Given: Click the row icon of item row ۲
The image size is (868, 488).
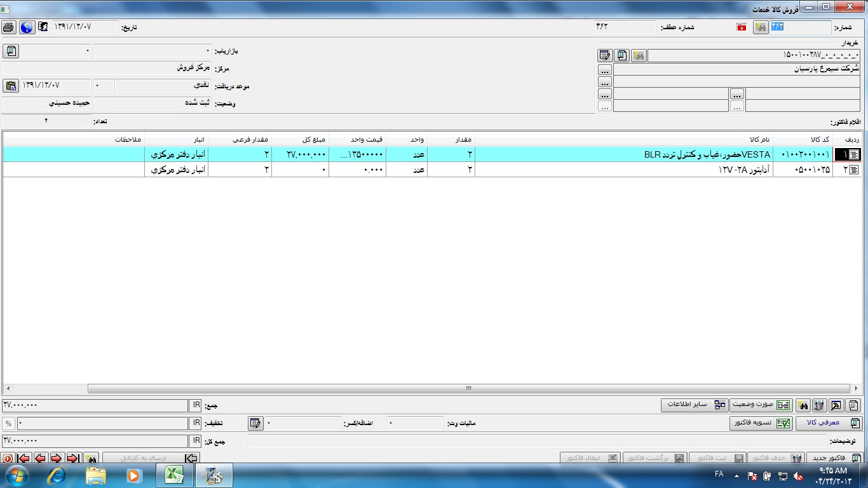Looking at the screenshot, I should tap(855, 170).
